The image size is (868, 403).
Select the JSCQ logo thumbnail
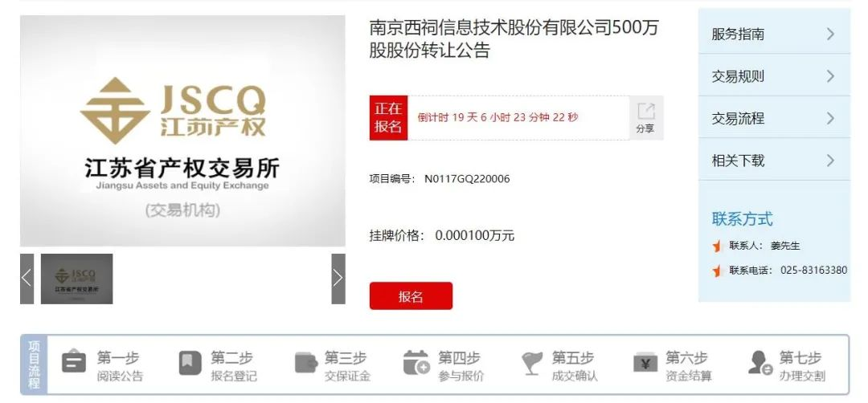tap(77, 279)
